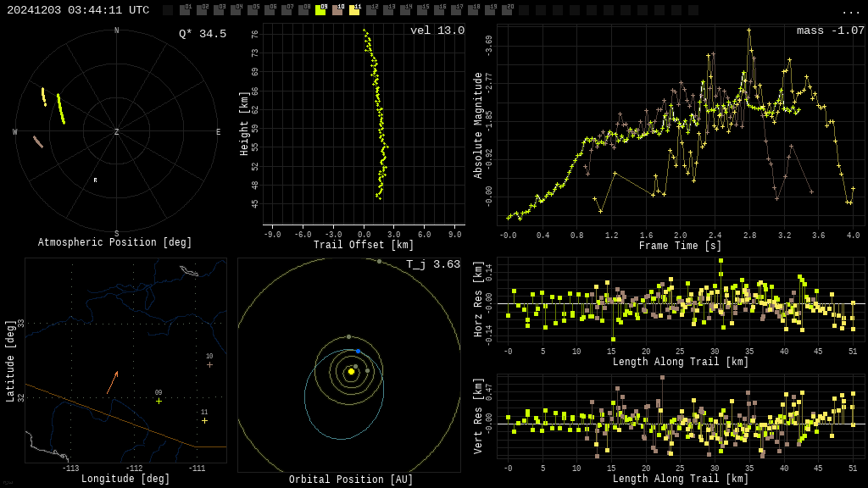Select the green station 09 box
The image size is (868, 488).
click(320, 10)
